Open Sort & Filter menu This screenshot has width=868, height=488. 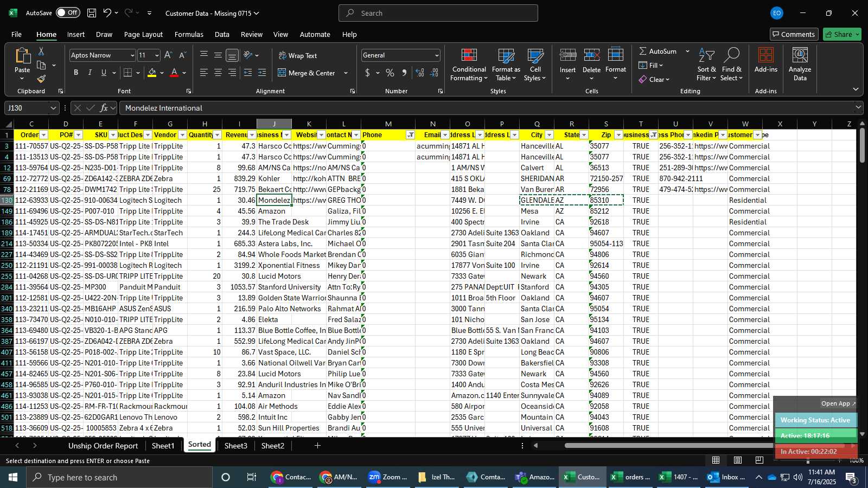pos(706,65)
